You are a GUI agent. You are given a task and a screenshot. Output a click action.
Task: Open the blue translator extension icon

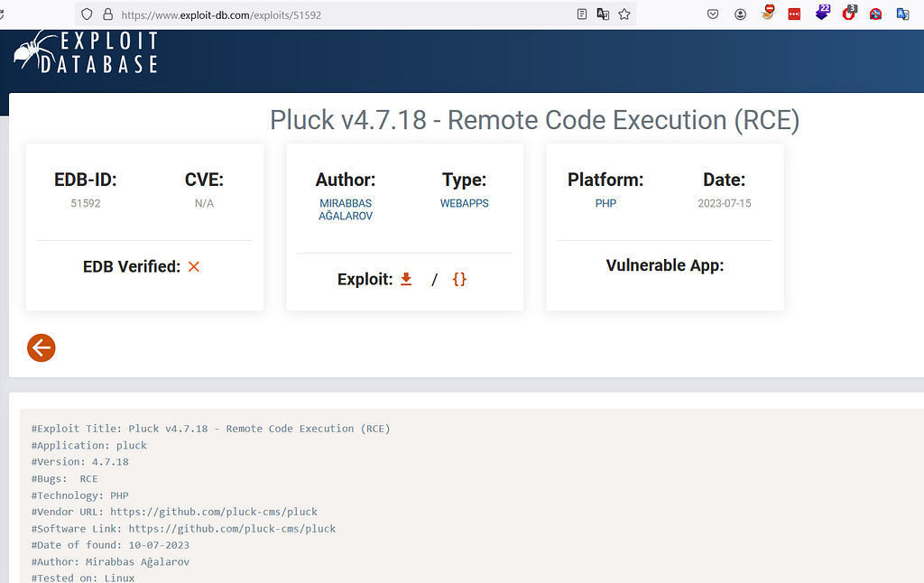902,14
